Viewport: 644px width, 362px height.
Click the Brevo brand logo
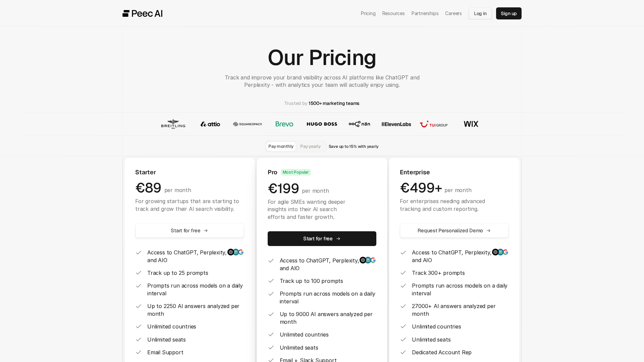pos(284,124)
